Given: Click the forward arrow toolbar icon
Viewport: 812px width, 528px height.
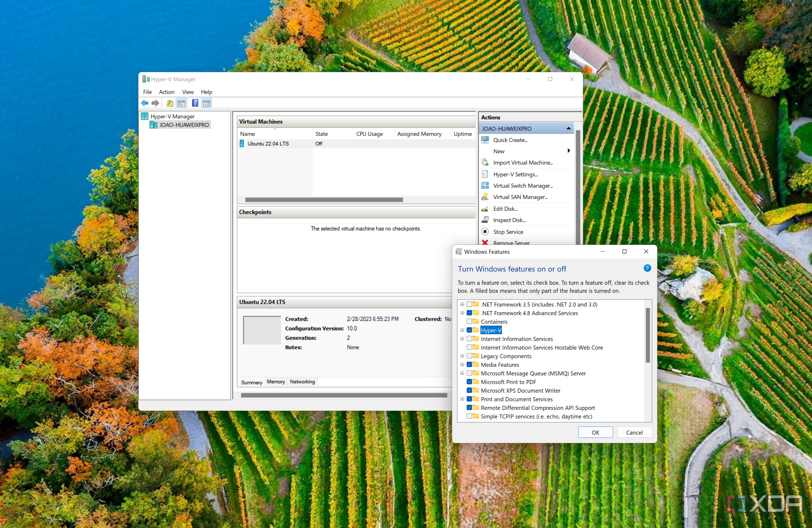Looking at the screenshot, I should click(x=155, y=103).
